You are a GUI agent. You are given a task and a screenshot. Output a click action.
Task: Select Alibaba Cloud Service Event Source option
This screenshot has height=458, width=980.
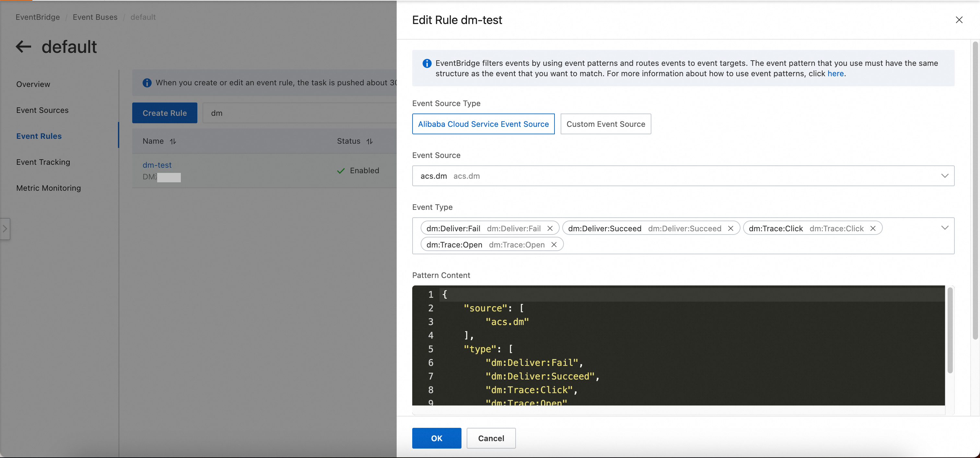point(483,124)
